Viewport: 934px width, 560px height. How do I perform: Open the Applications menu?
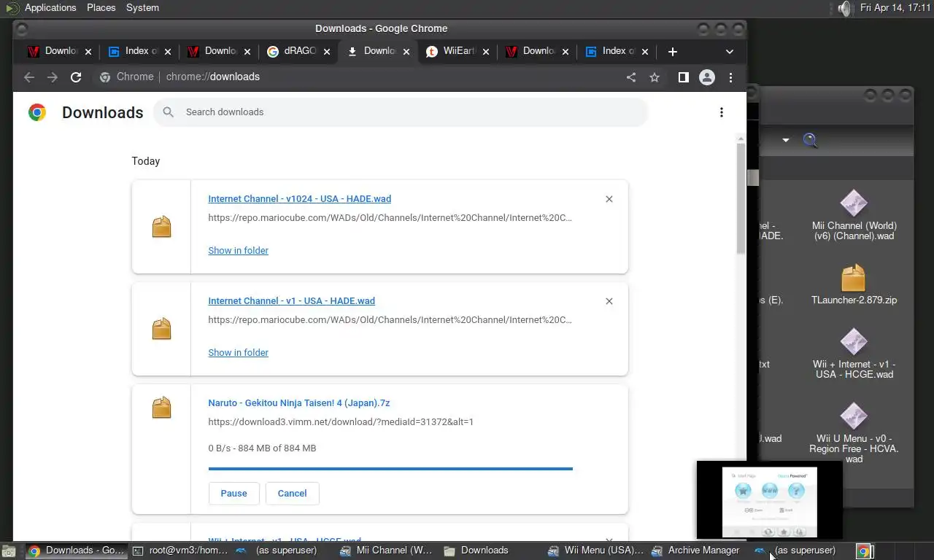pos(50,8)
